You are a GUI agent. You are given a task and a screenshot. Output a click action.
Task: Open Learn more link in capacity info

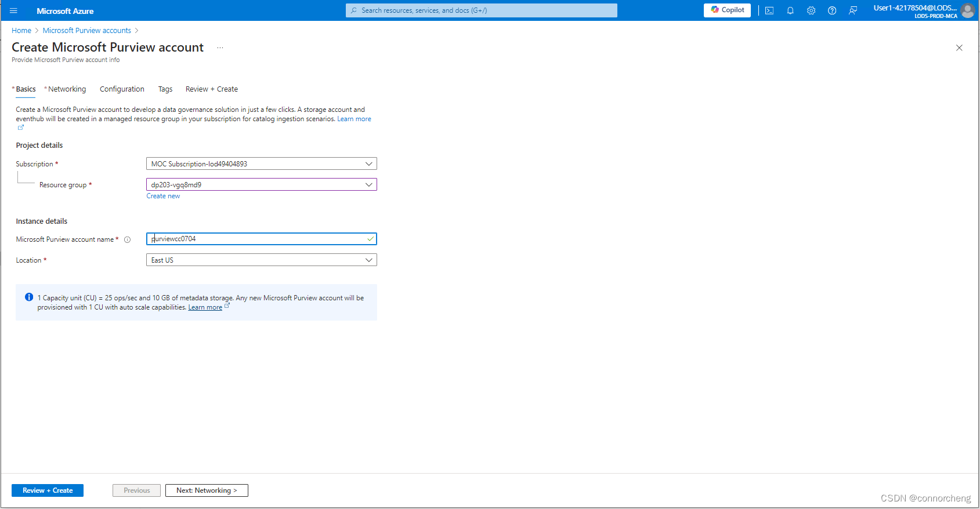point(205,307)
